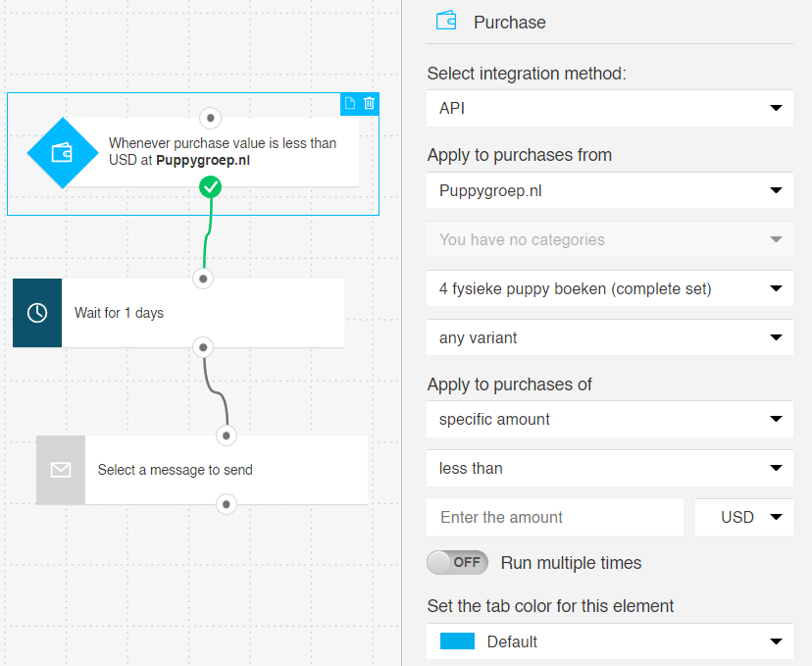
Task: Click the wallet icon beside Purchase heading
Action: click(x=446, y=22)
